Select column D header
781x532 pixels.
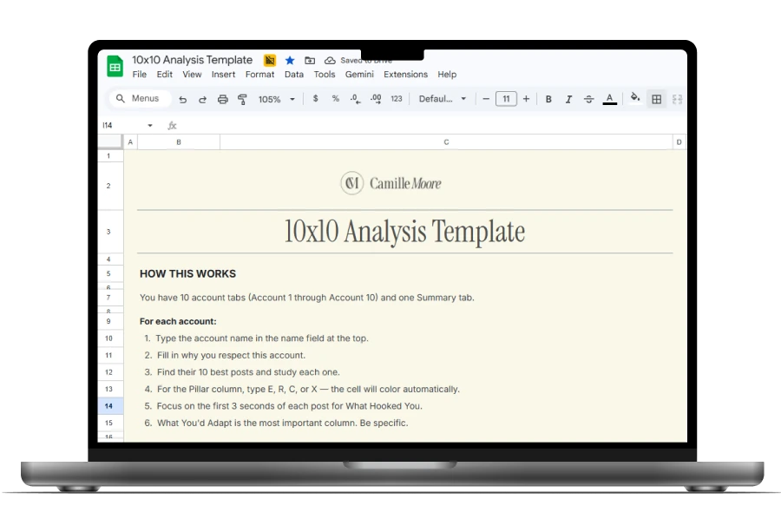(679, 142)
